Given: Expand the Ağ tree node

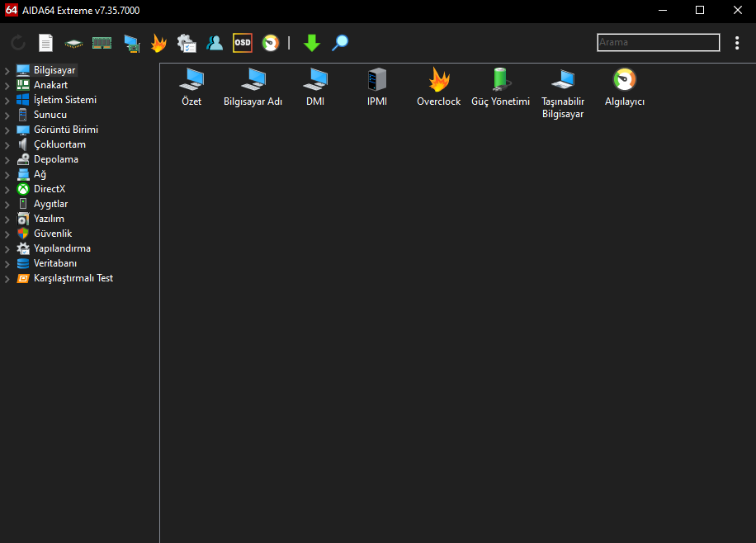Looking at the screenshot, I should click(x=7, y=175).
